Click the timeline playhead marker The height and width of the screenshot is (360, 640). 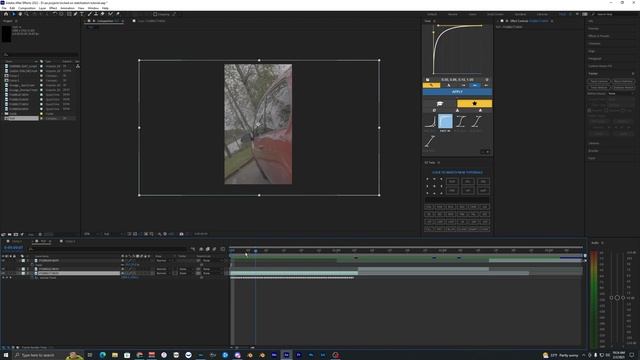[x=256, y=250]
